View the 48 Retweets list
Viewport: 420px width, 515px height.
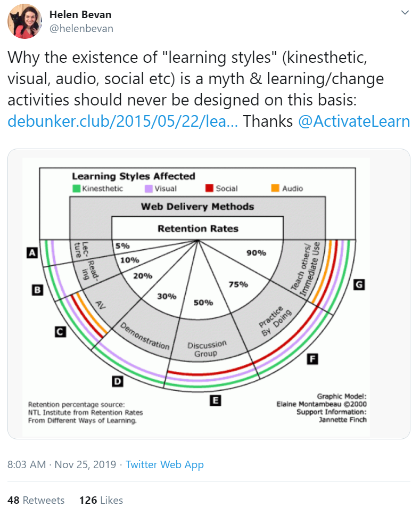point(36,500)
